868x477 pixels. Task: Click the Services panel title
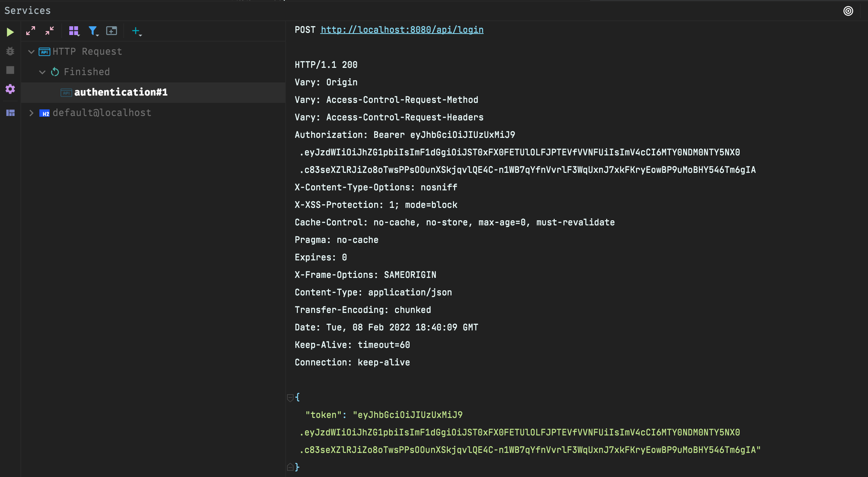pos(28,11)
